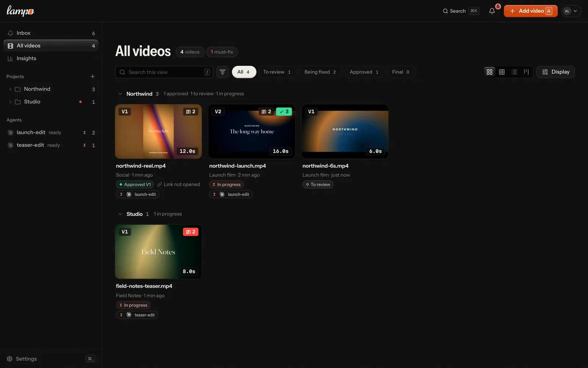
Task: Focus the Search this view field
Action: coord(164,72)
